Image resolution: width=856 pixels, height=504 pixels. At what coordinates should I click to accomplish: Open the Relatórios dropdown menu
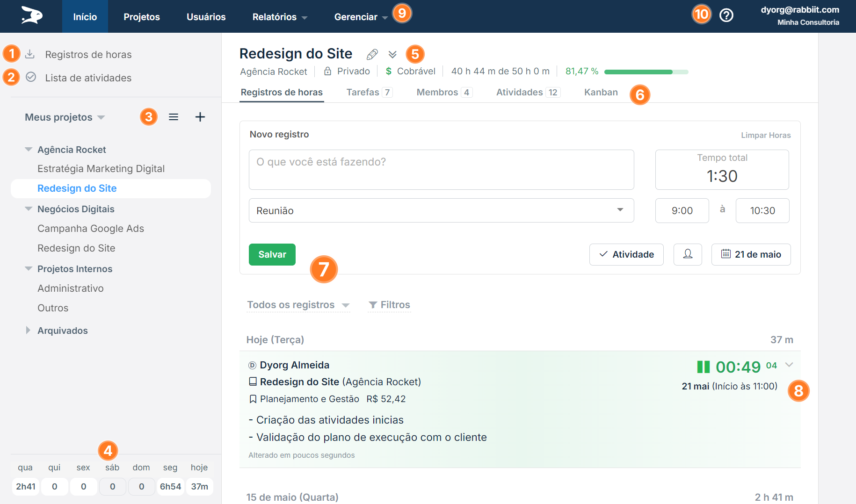(280, 17)
